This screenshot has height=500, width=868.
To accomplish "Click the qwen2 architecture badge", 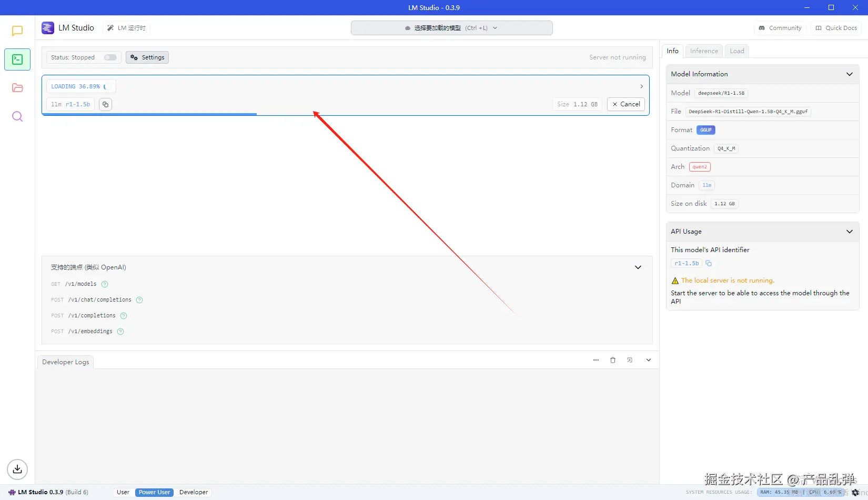I will [700, 167].
